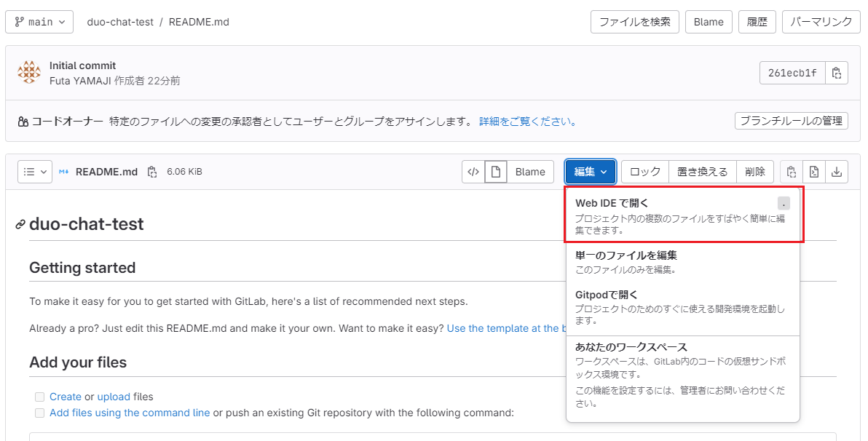Viewport: 868px width, 441px height.
Task: Click the Add your files heading
Action: pos(78,362)
